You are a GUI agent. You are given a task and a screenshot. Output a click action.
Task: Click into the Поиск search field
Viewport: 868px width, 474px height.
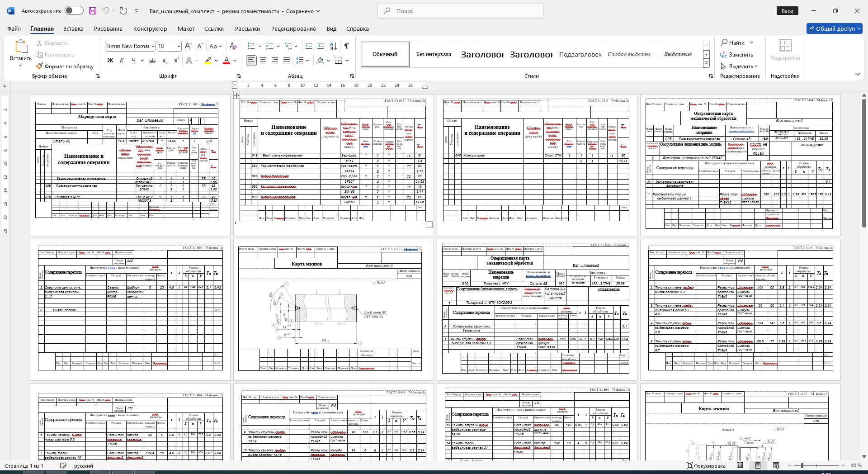(461, 11)
